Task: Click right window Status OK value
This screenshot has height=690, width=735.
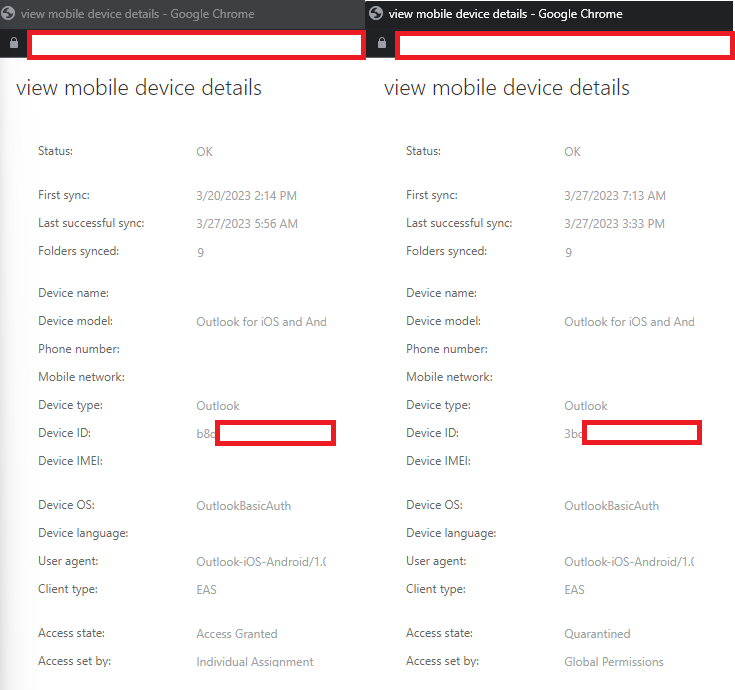Action: [x=572, y=152]
